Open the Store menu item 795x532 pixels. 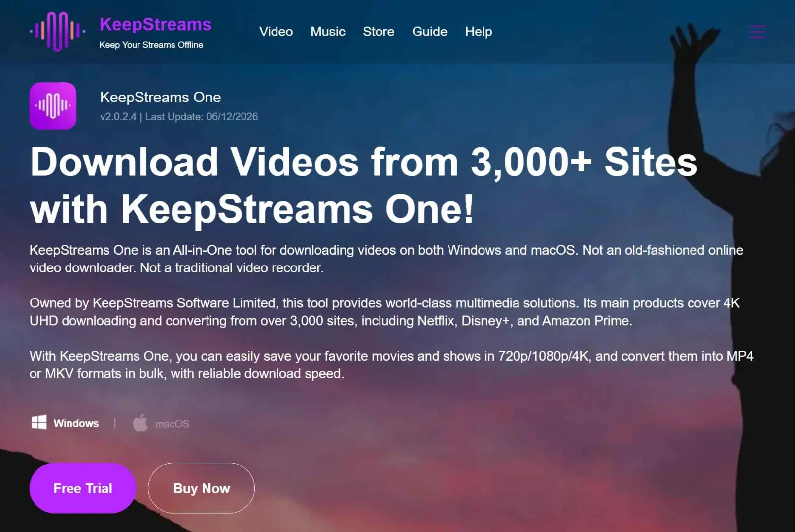[x=379, y=32]
